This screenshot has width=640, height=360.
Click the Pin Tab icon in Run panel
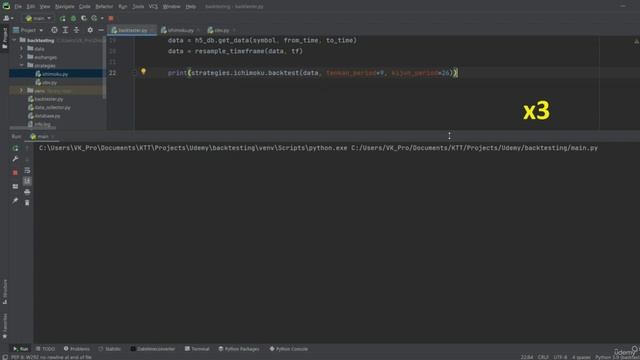coord(15,201)
